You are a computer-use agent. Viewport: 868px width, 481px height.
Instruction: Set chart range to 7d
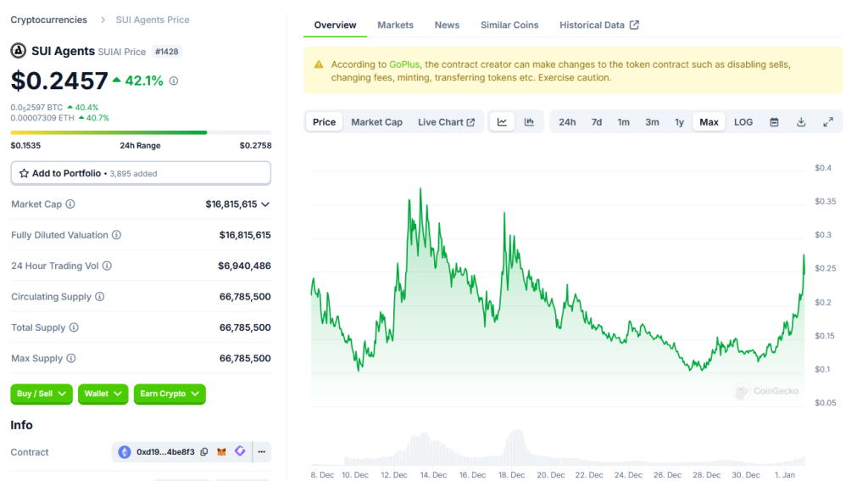point(597,122)
